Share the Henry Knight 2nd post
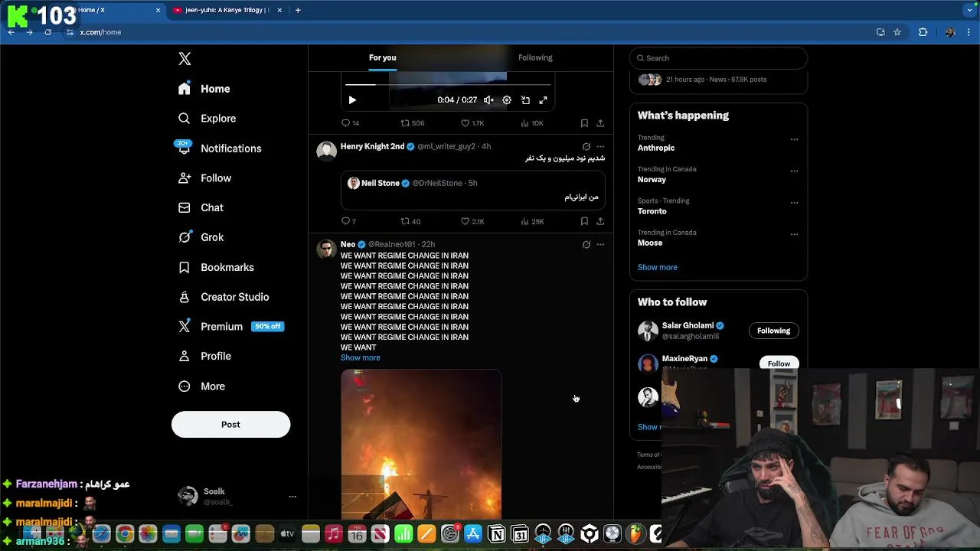The width and height of the screenshot is (980, 551). (600, 221)
